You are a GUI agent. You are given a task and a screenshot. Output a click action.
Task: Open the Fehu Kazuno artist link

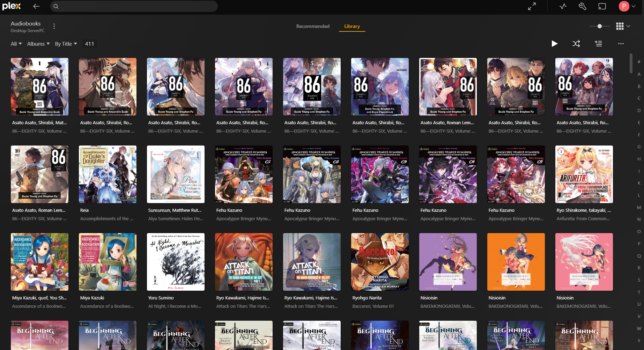coord(229,210)
